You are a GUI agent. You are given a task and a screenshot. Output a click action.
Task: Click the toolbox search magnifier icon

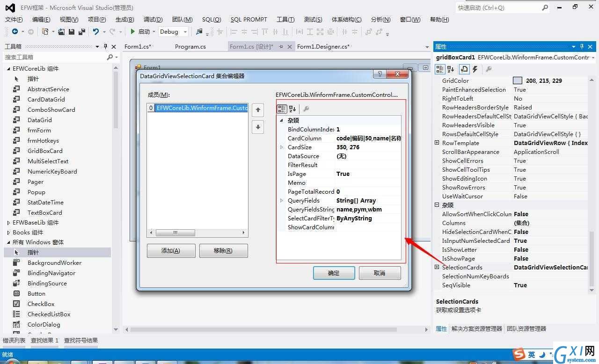(110, 57)
